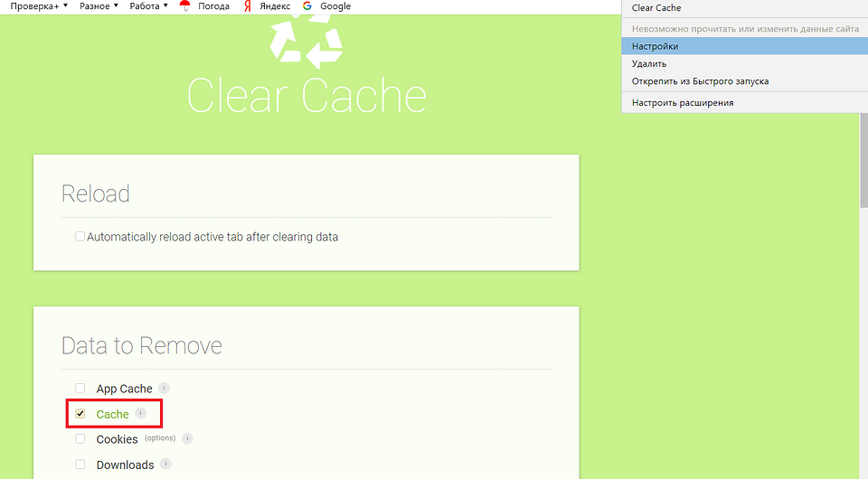Click Настроить расширения menu entry
Viewport: 868px width, 479px height.
(x=683, y=103)
